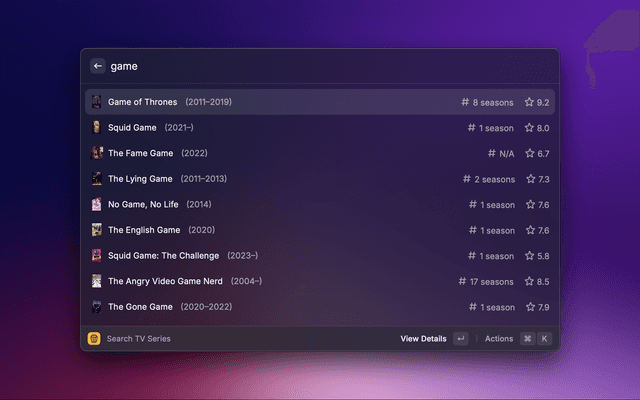Select the Game of Thrones result
The height and width of the screenshot is (400, 640).
coord(143,102)
